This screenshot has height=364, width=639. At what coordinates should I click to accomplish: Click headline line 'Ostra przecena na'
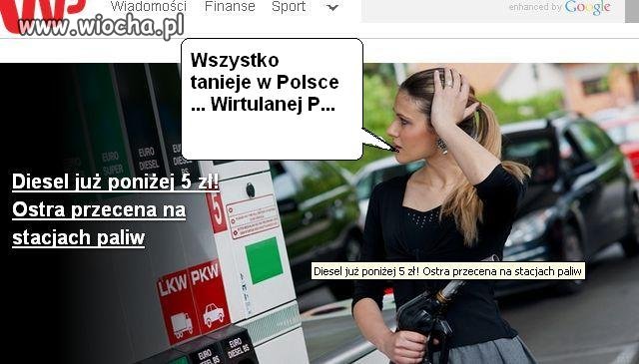(x=99, y=210)
